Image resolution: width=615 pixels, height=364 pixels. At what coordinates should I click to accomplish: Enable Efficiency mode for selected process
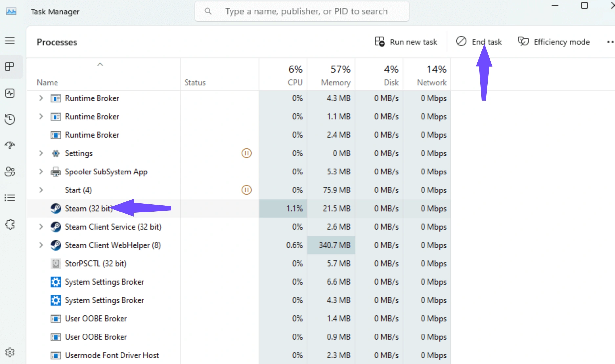554,42
